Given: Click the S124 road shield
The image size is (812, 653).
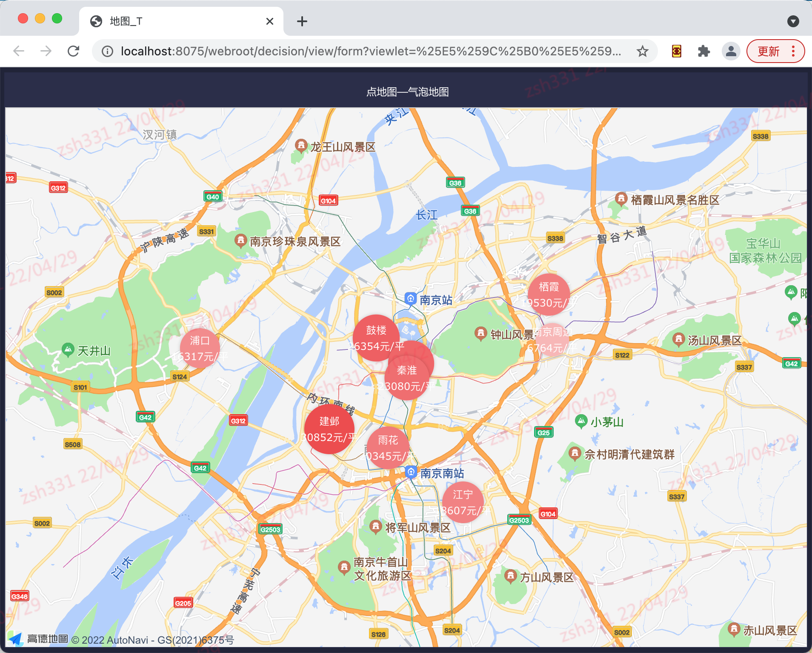Looking at the screenshot, I should coord(180,377).
